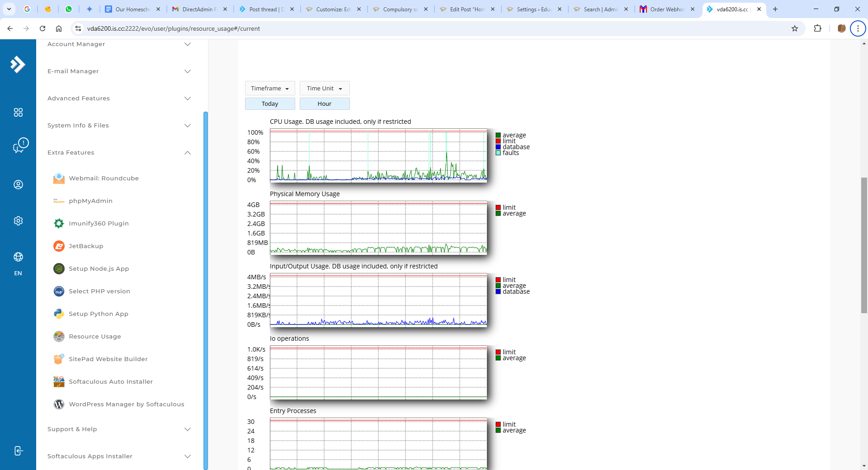Expand the Advanced Features menu section
868x470 pixels.
point(120,99)
